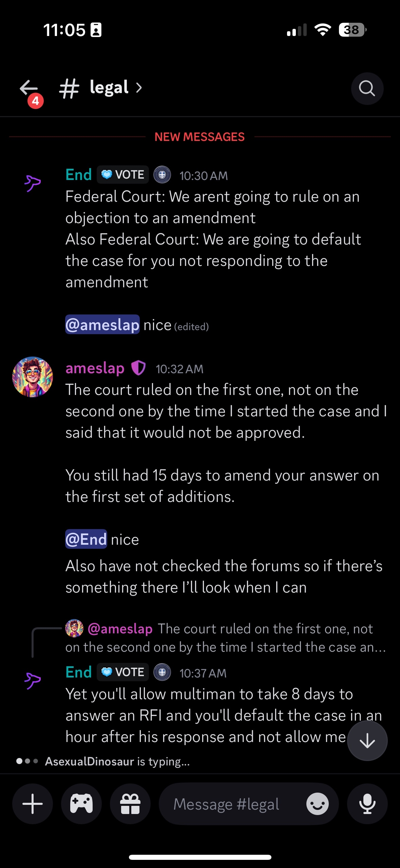
Task: Expand legal channel details chevron
Action: coord(139,88)
